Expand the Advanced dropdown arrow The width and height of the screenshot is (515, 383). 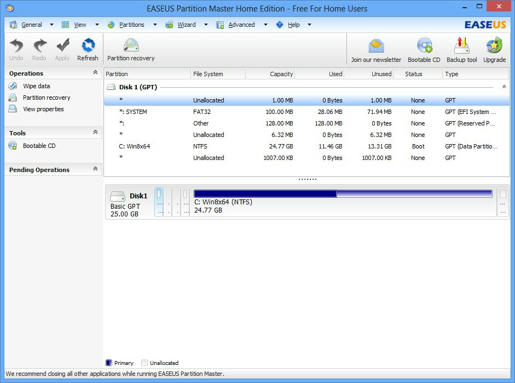(x=266, y=25)
